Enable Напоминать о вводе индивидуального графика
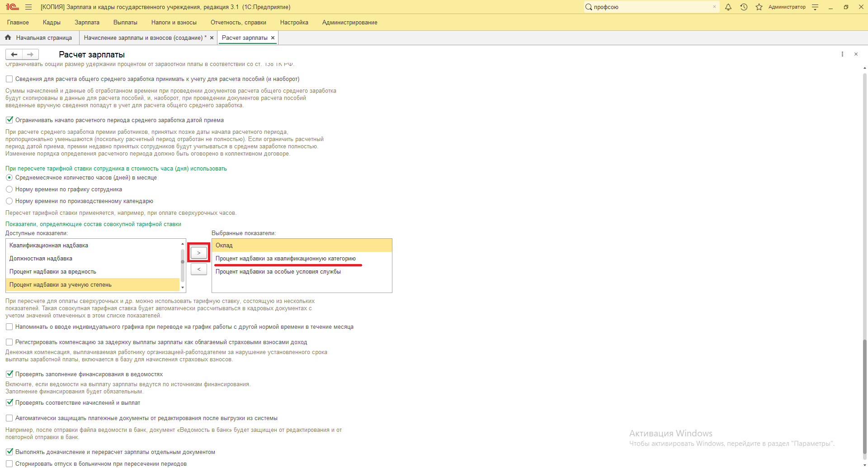 (x=9, y=327)
